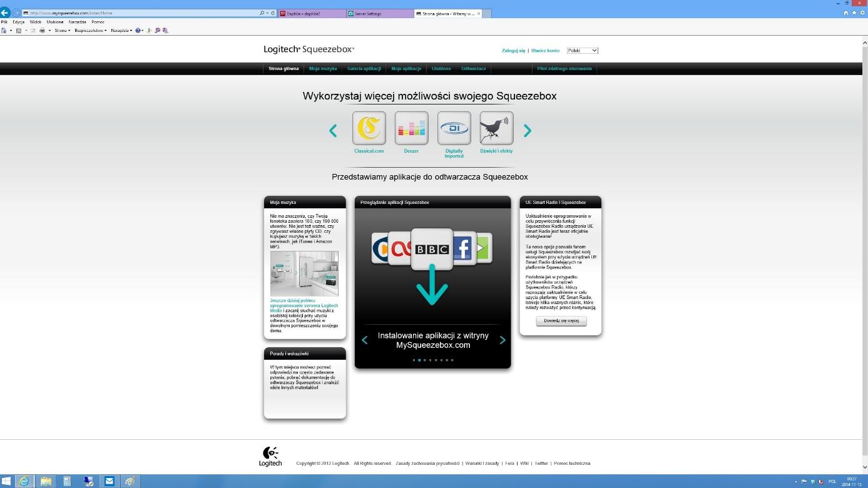Image resolution: width=868 pixels, height=488 pixels.
Task: Click the Utwórz konto link
Action: coord(545,51)
